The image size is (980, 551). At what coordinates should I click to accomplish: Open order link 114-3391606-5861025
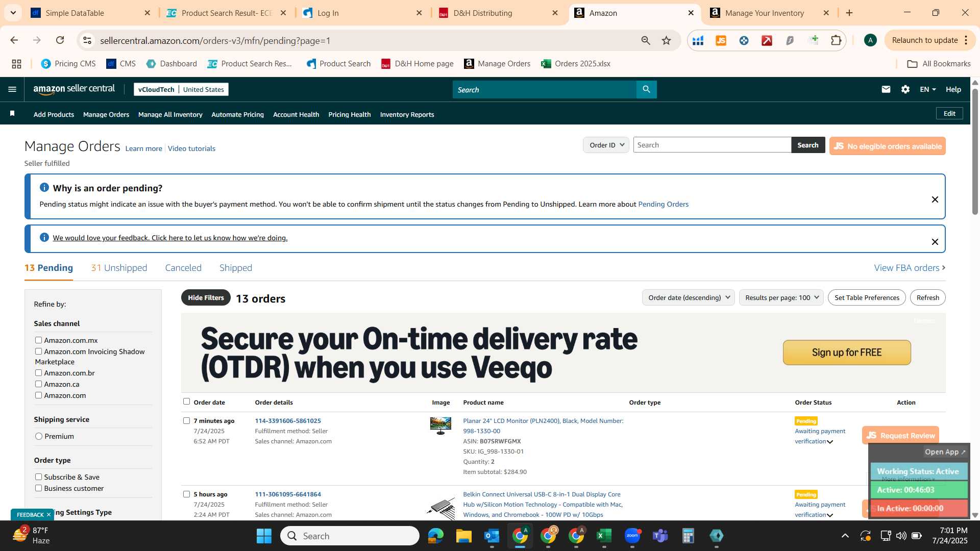click(288, 421)
